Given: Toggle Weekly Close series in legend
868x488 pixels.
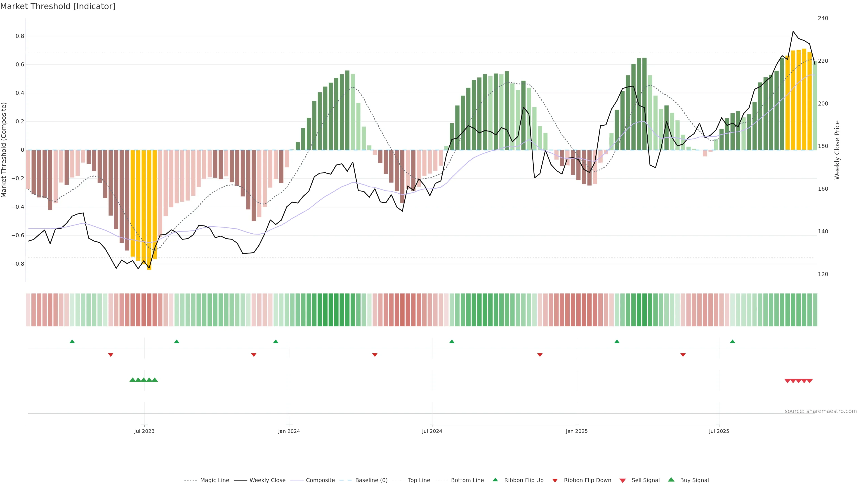Looking at the screenshot, I should pos(267,480).
